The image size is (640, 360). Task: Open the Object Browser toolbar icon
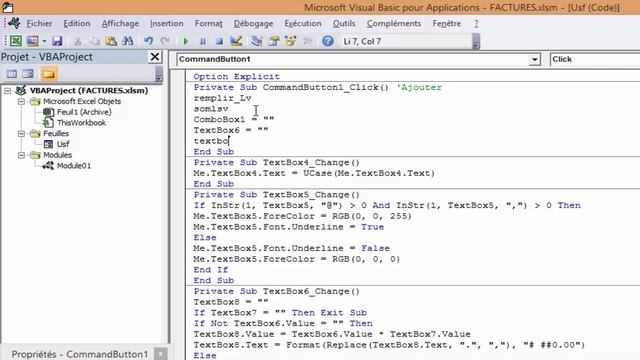pos(291,41)
